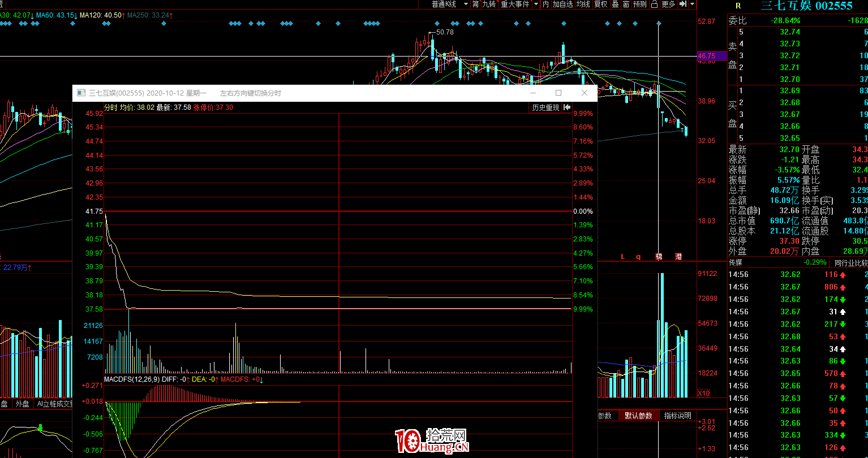Click the event diamond marker above the crosshair line
Image resolution: width=868 pixels, height=458 pixels.
pyautogui.click(x=659, y=23)
